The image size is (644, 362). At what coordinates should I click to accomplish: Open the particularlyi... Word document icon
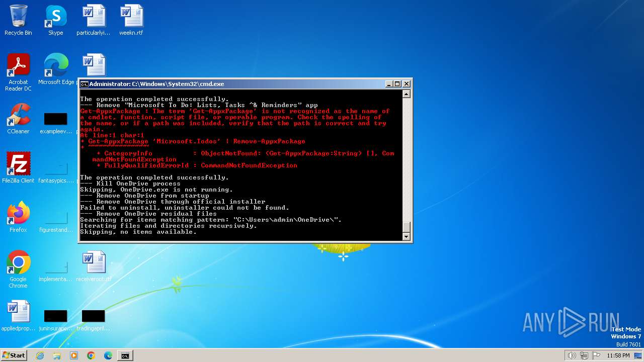click(x=94, y=20)
